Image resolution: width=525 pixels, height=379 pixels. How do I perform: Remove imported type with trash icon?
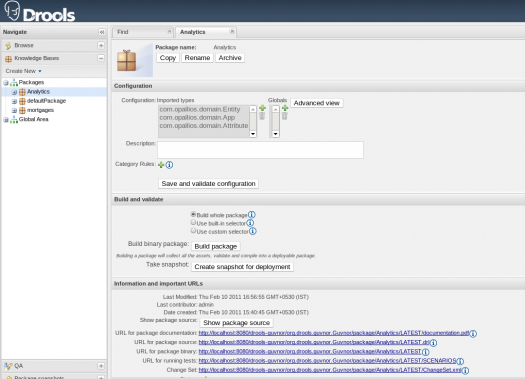pyautogui.click(x=262, y=116)
